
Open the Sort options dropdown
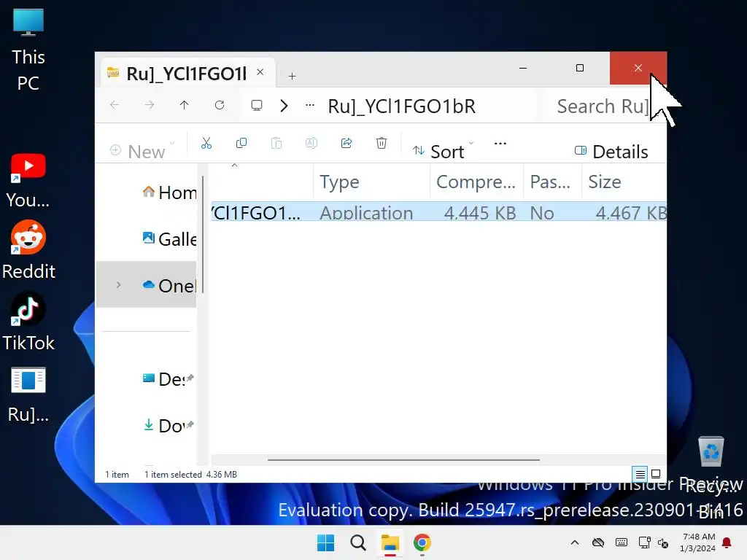[x=443, y=151]
